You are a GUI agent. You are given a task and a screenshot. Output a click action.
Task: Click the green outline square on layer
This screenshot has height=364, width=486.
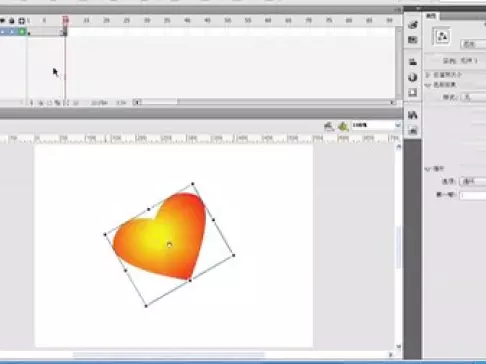pos(22,32)
